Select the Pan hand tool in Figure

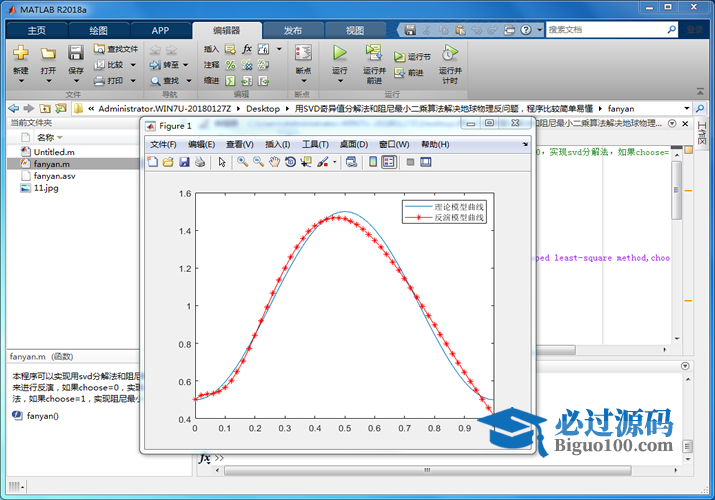click(274, 162)
